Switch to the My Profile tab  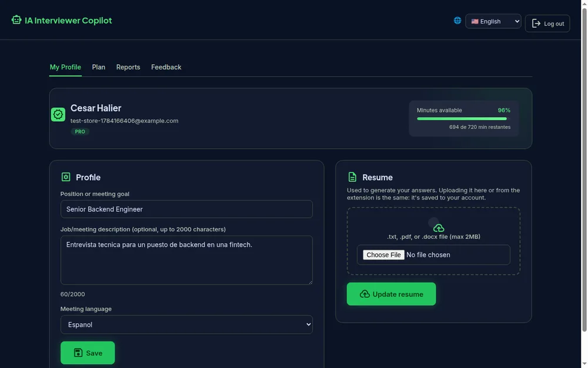(x=65, y=67)
